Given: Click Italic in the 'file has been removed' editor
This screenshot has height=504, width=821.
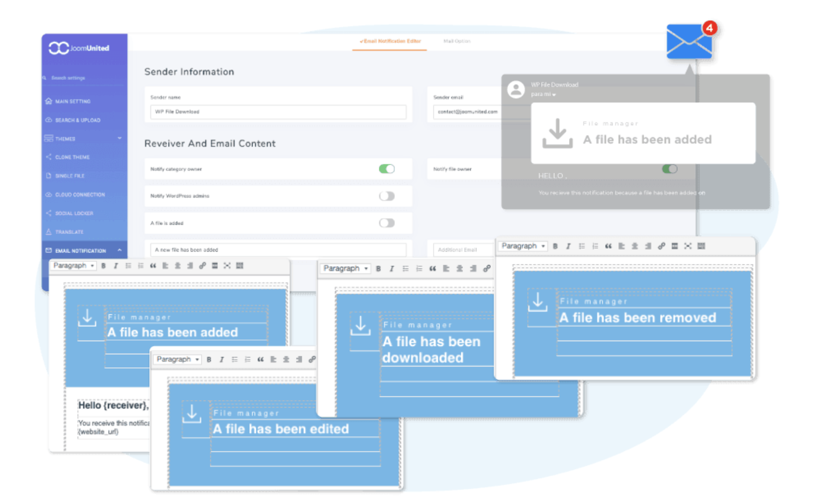Looking at the screenshot, I should pyautogui.click(x=568, y=247).
